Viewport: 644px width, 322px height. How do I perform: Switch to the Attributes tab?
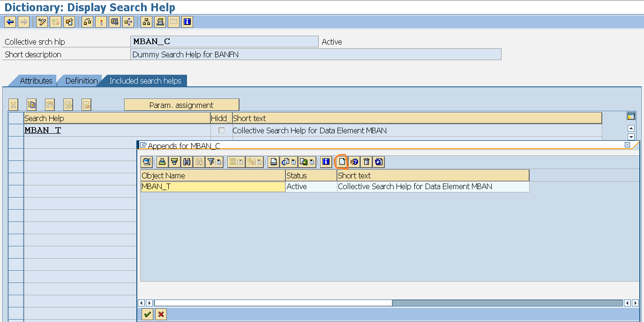click(x=37, y=80)
